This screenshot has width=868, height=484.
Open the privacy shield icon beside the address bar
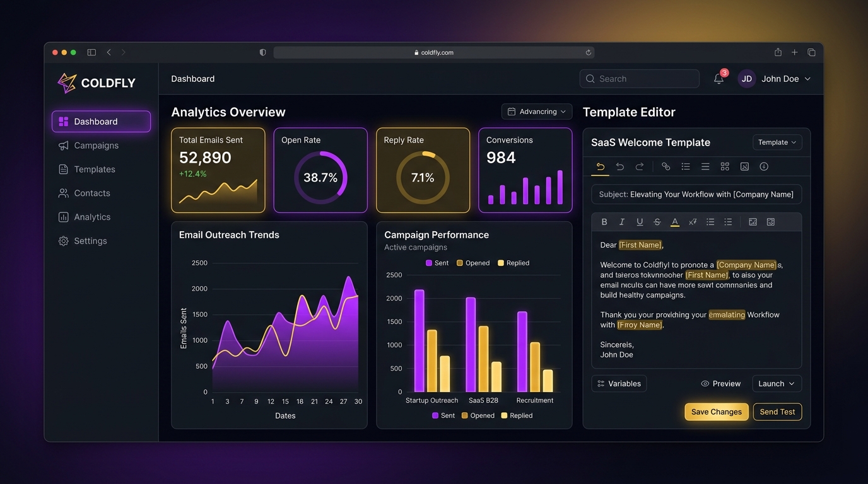pyautogui.click(x=263, y=52)
